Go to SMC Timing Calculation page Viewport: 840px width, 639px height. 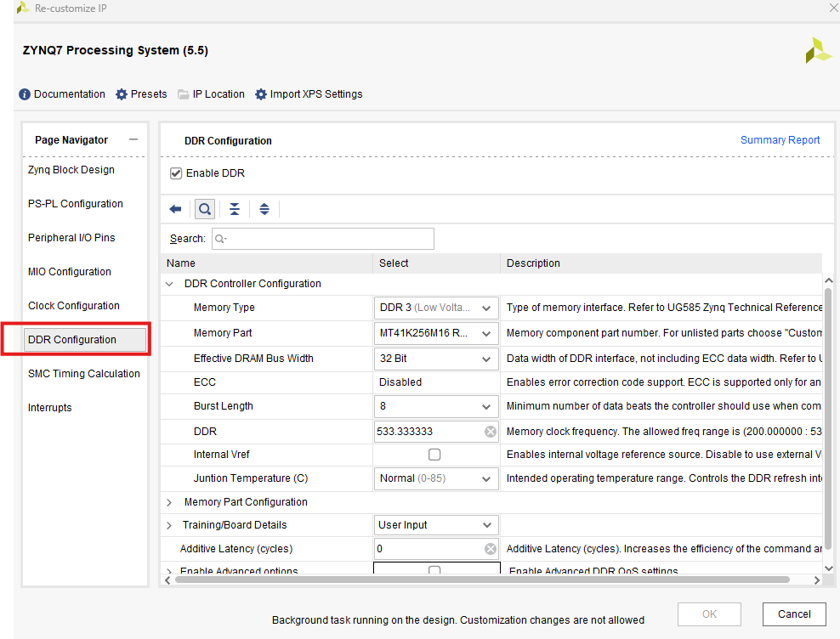click(x=84, y=374)
